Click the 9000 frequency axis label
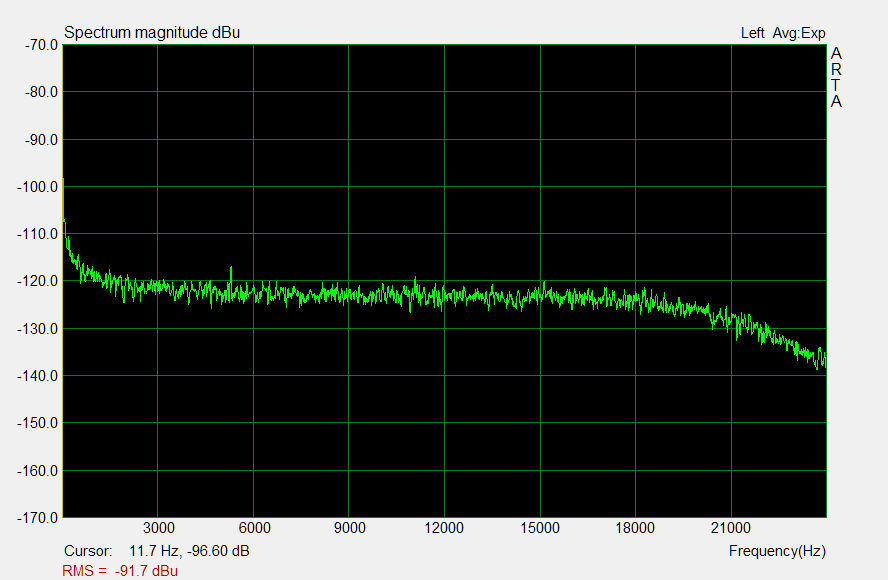Viewport: 888px width, 580px height. (349, 528)
